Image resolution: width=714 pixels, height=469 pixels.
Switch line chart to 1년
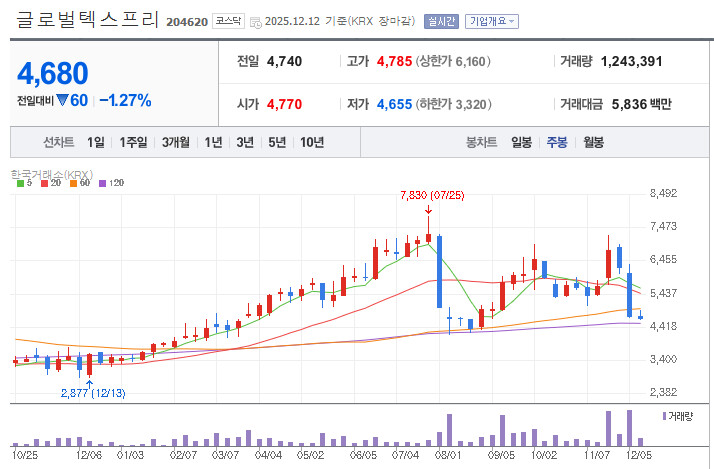213,143
